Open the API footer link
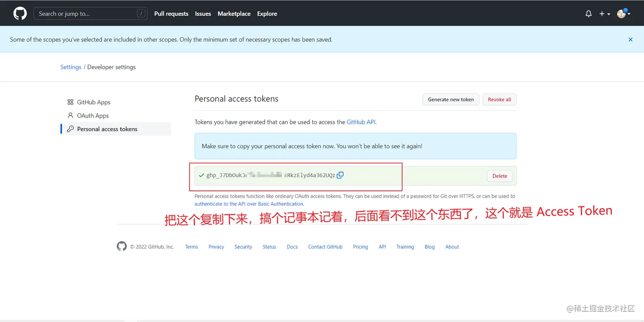644x322 pixels. (382, 247)
